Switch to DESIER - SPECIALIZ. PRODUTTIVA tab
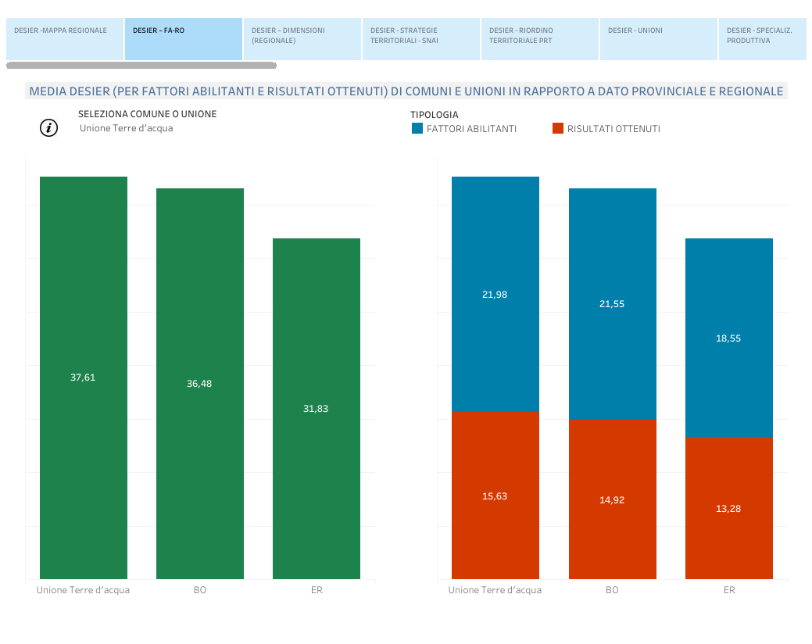Screen dimensions: 812x644 (762, 39)
